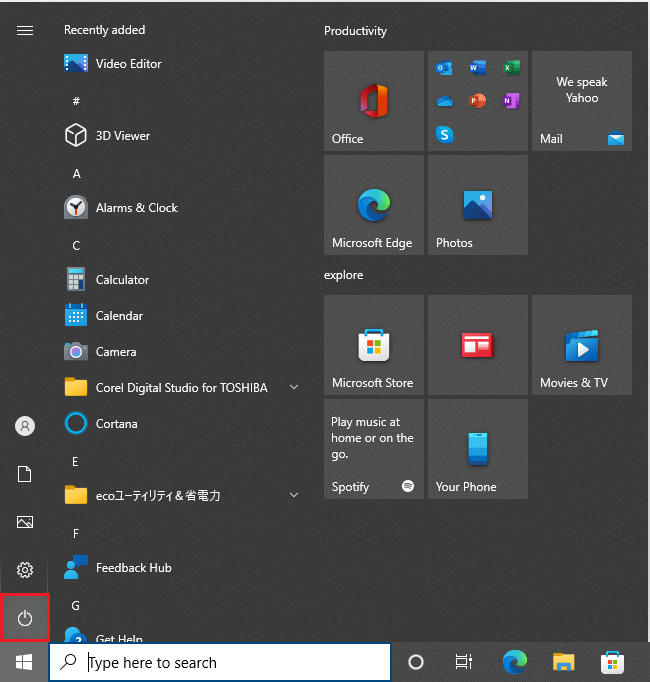
Task: Expand the ecoユーティリティ＆省電力 folder
Action: (294, 495)
